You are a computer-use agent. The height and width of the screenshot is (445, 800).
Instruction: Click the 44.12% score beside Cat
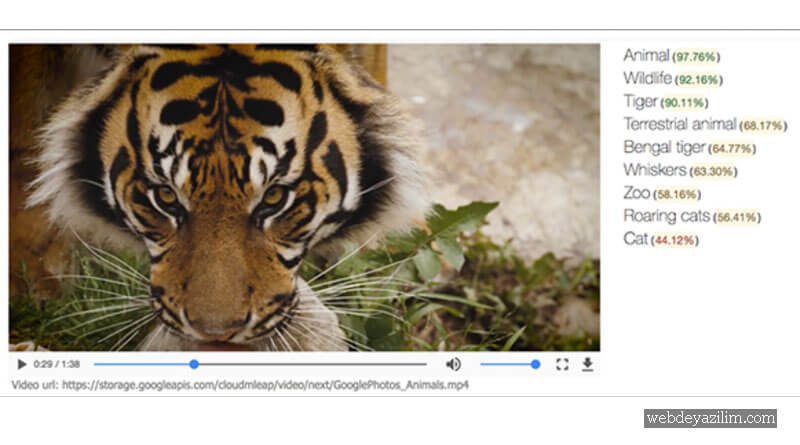[x=675, y=241]
